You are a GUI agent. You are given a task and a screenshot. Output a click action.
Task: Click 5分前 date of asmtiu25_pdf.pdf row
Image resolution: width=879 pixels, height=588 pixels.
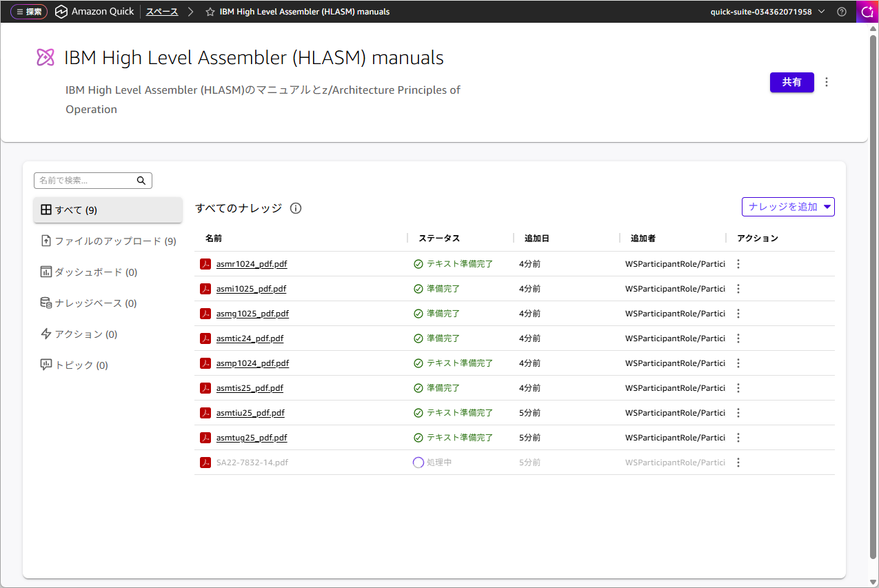530,413
